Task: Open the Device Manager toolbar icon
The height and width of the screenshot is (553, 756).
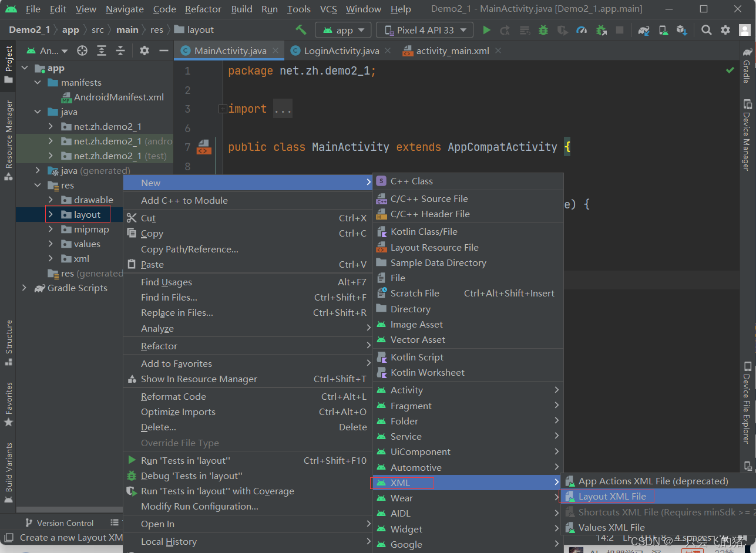Action: 663,30
